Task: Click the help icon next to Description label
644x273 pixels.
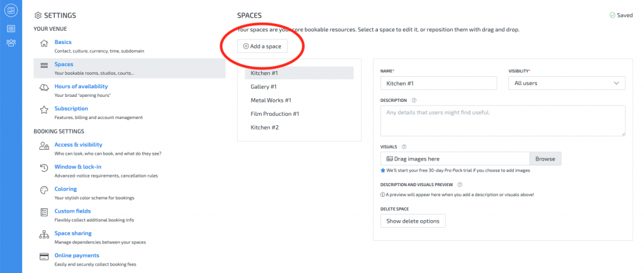Action: [x=414, y=100]
